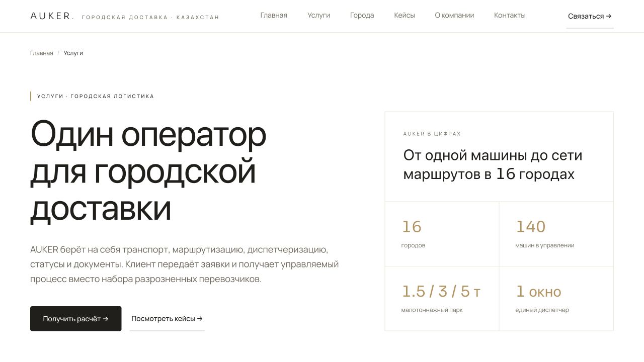The height and width of the screenshot is (362, 644).
Task: Open the О компании page
Action: [454, 15]
